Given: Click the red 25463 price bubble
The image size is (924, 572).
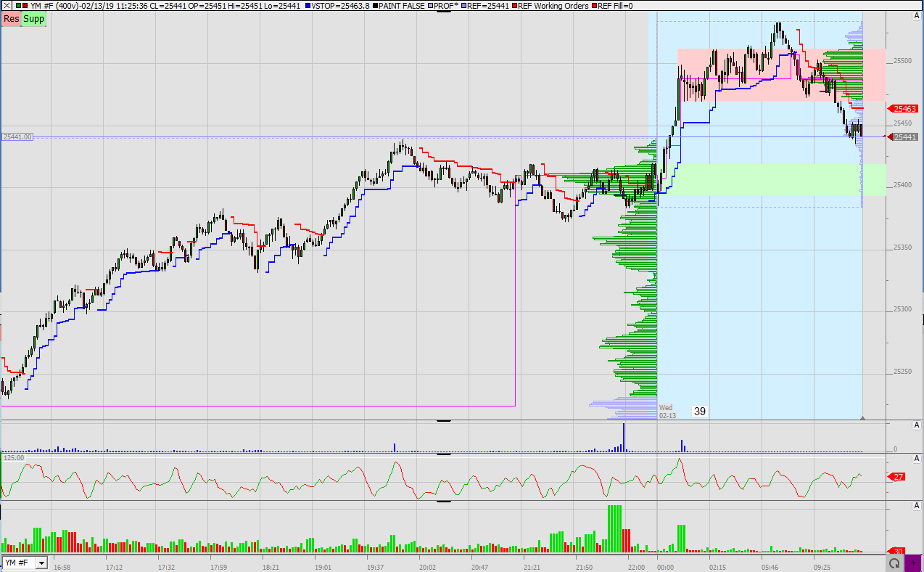Looking at the screenshot, I should [x=904, y=109].
